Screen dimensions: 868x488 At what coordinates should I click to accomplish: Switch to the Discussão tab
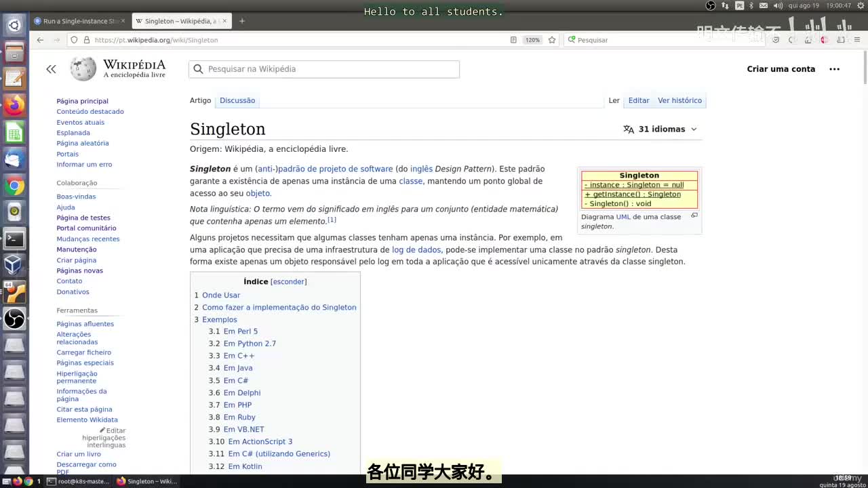click(x=237, y=100)
